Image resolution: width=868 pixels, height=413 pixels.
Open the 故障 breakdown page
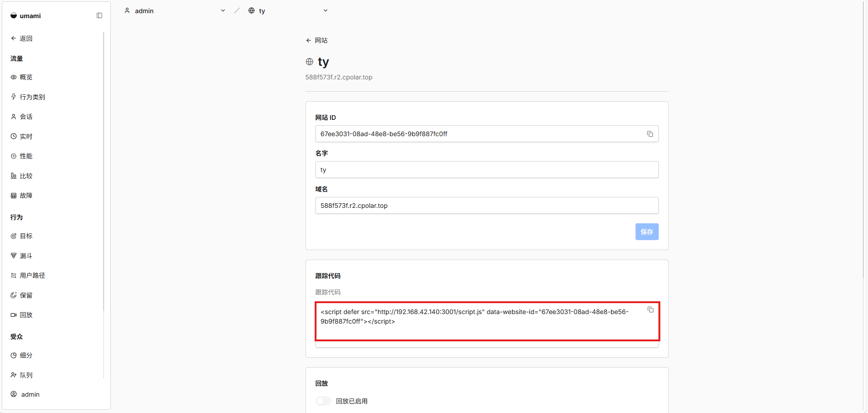(x=22, y=196)
